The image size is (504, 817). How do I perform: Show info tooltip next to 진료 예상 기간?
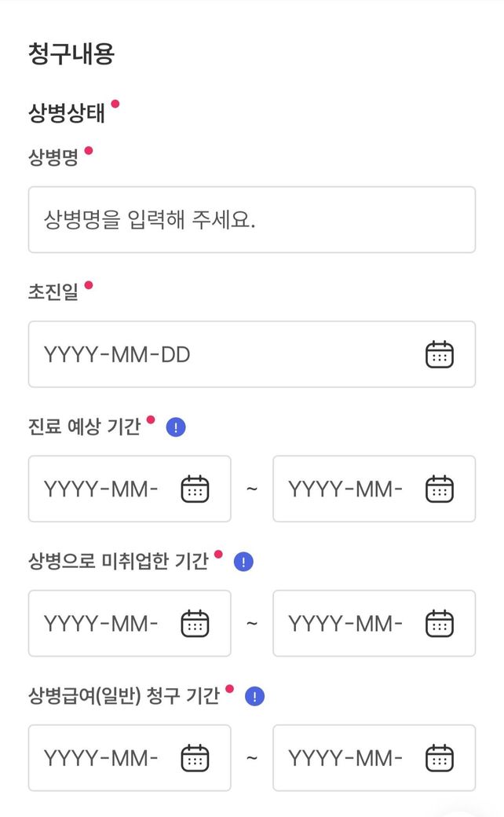click(177, 427)
